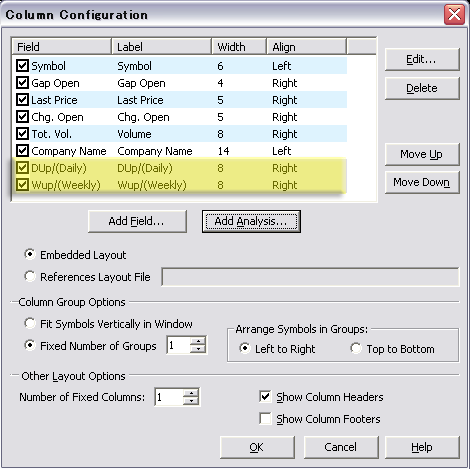Toggle the Last Price field checkbox
Viewport: 470px width, 469px height.
(x=22, y=99)
